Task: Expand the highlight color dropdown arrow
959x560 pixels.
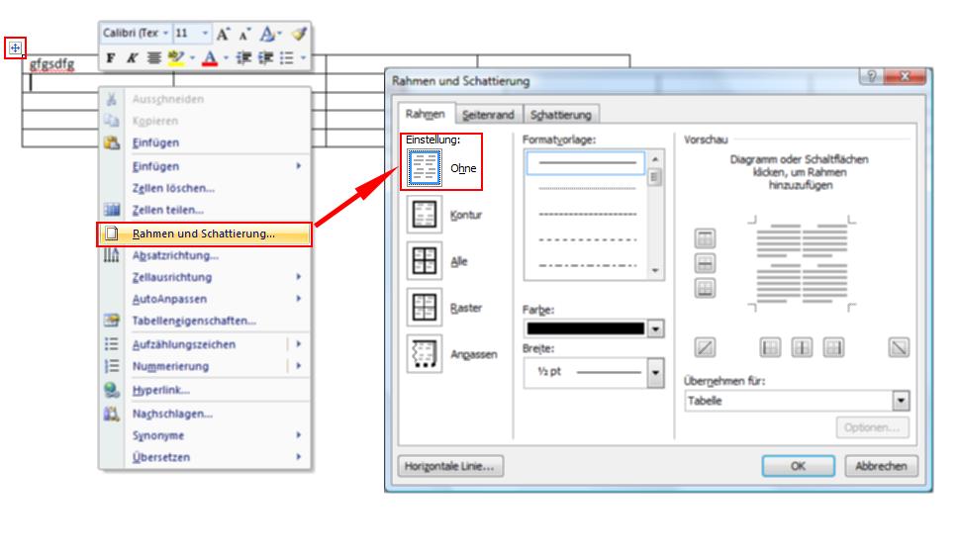Action: [x=192, y=58]
